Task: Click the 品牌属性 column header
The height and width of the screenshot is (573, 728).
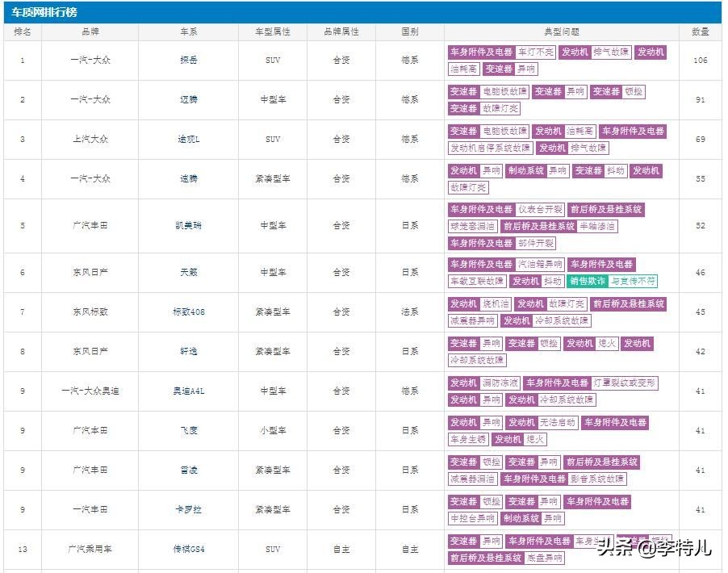Action: (x=341, y=31)
